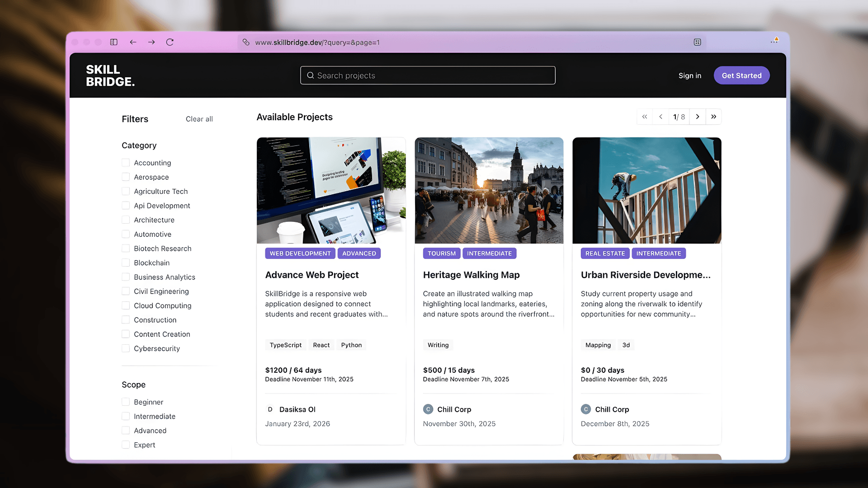
Task: Go to the previous projects page
Action: coord(660,117)
